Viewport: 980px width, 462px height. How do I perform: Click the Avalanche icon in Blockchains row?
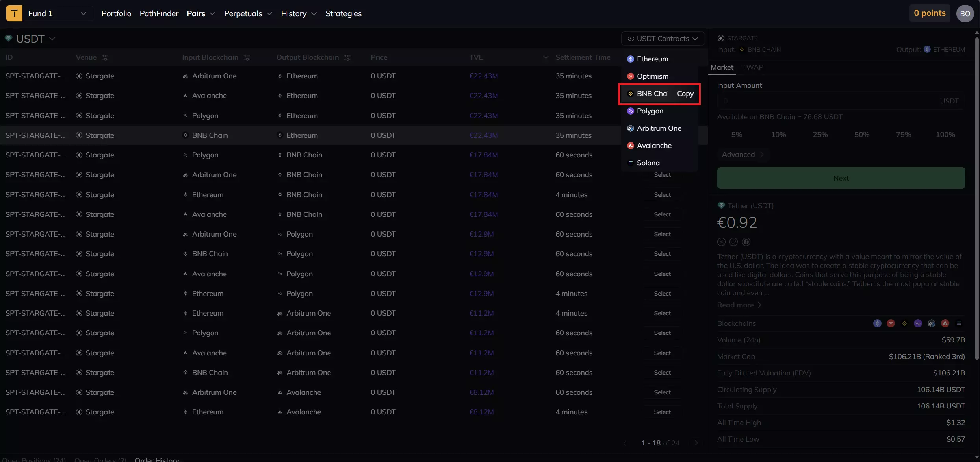(945, 323)
